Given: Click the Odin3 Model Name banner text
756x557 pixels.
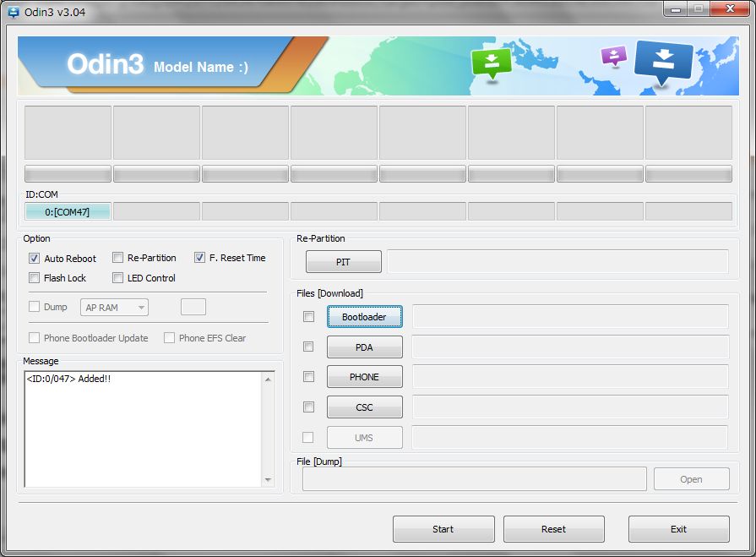Looking at the screenshot, I should tap(158, 64).
